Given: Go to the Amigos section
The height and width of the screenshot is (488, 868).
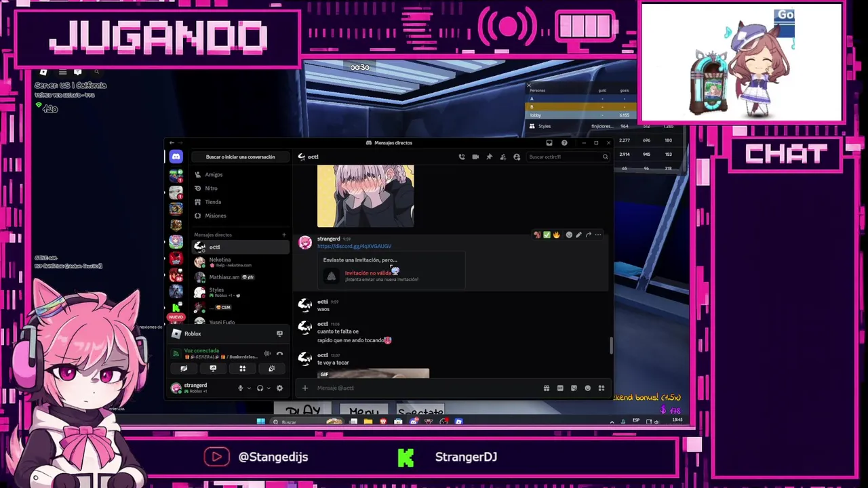Looking at the screenshot, I should tap(240, 174).
